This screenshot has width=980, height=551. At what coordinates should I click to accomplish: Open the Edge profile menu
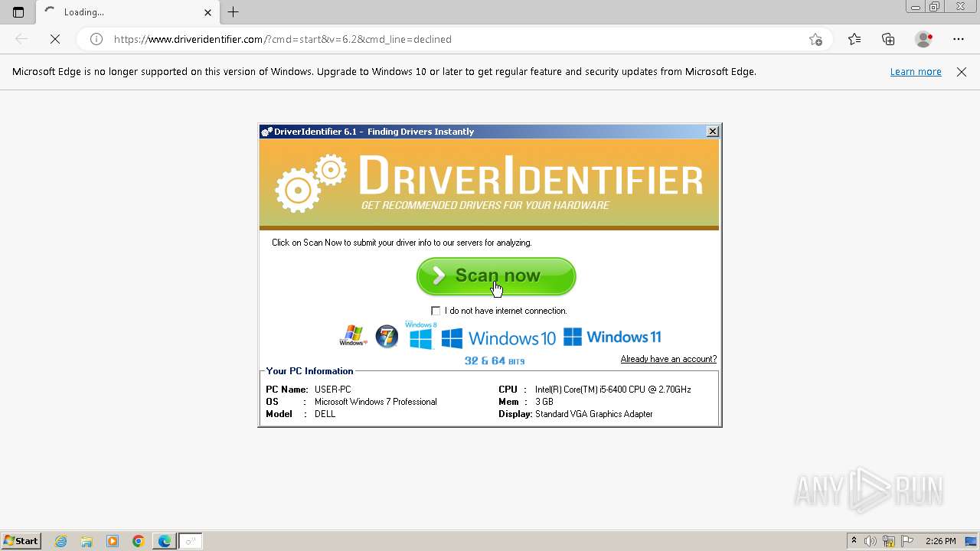pos(923,39)
